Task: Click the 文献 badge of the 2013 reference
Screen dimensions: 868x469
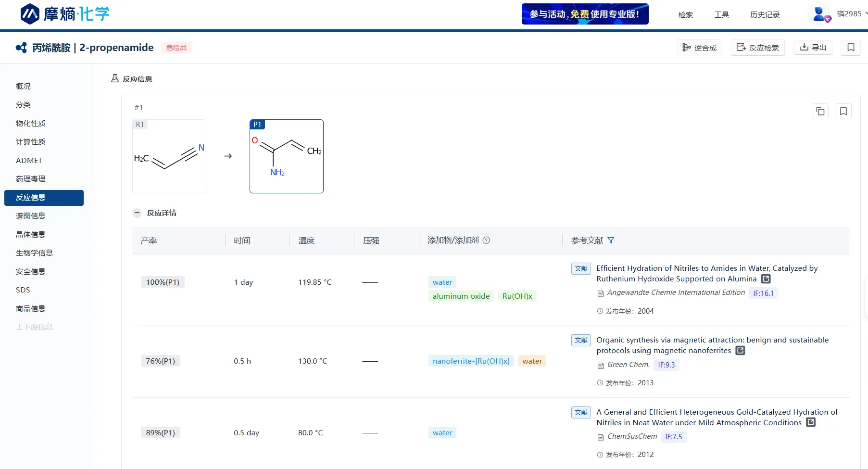Action: point(581,340)
